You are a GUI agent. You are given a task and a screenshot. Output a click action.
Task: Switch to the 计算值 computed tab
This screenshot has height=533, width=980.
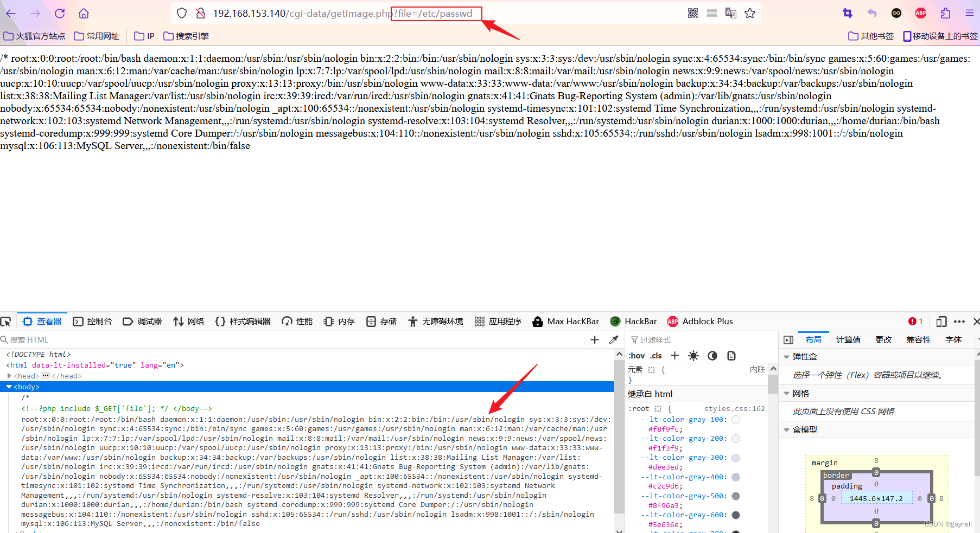tap(848, 340)
